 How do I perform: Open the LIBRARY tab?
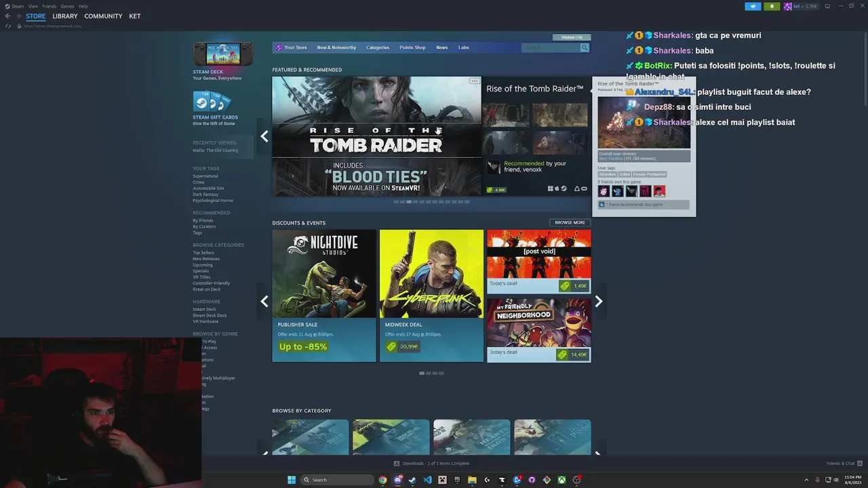[x=65, y=16]
